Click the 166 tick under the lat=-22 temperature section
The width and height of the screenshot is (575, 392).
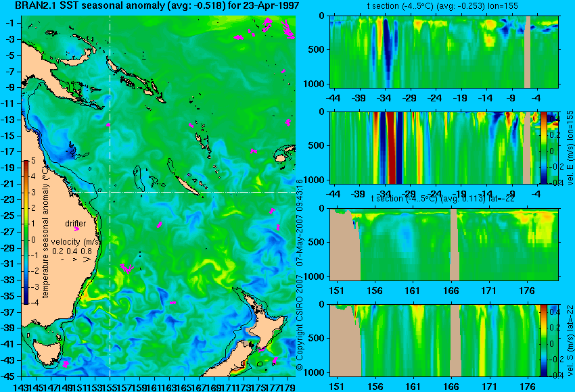click(451, 291)
